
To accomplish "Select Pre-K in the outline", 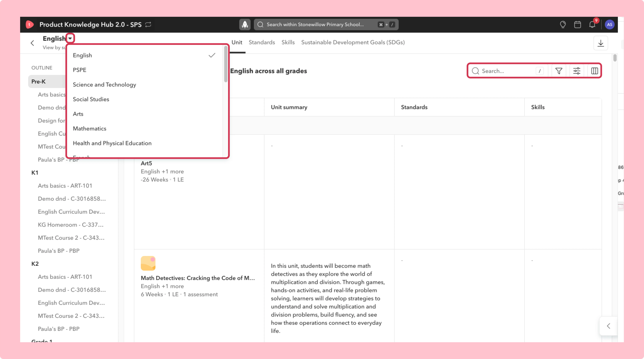I will click(38, 81).
